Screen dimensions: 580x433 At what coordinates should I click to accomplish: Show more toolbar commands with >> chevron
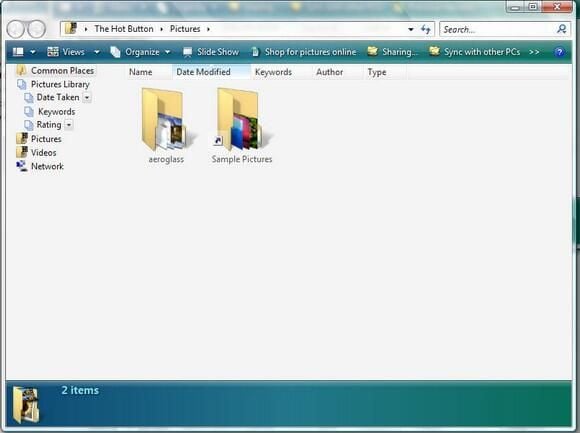click(x=534, y=52)
